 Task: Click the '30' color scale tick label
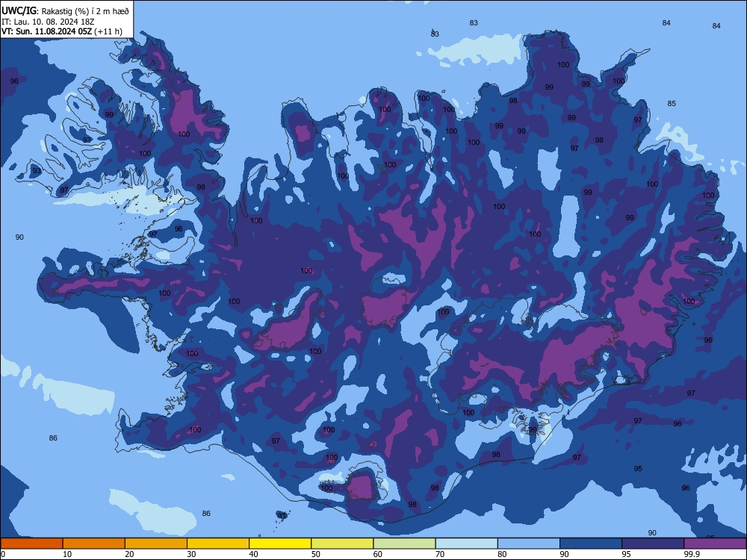[x=191, y=554]
